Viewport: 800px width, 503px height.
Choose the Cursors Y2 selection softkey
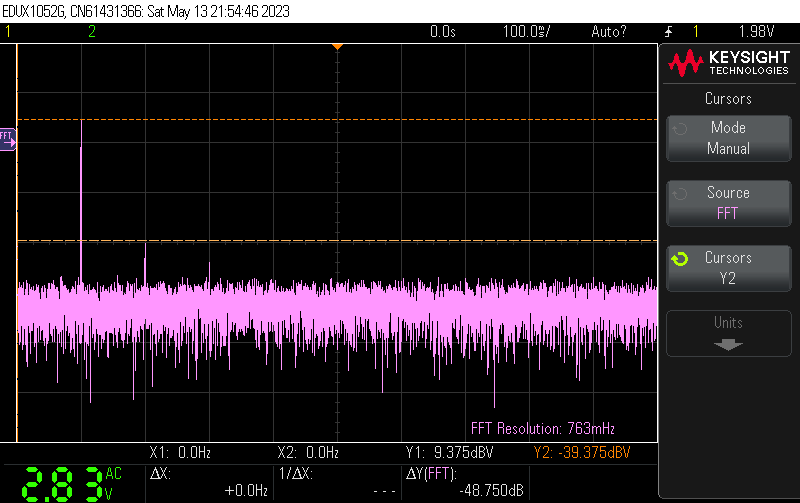pyautogui.click(x=729, y=268)
